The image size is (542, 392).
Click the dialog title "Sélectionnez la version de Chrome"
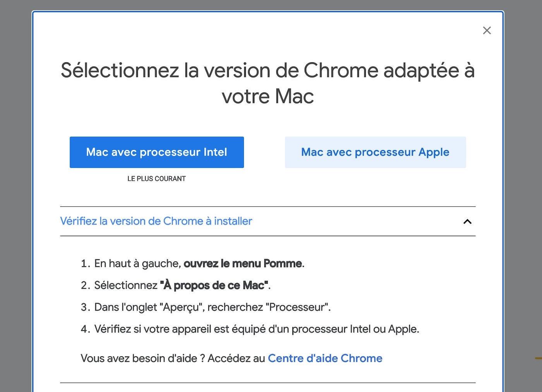[268, 70]
